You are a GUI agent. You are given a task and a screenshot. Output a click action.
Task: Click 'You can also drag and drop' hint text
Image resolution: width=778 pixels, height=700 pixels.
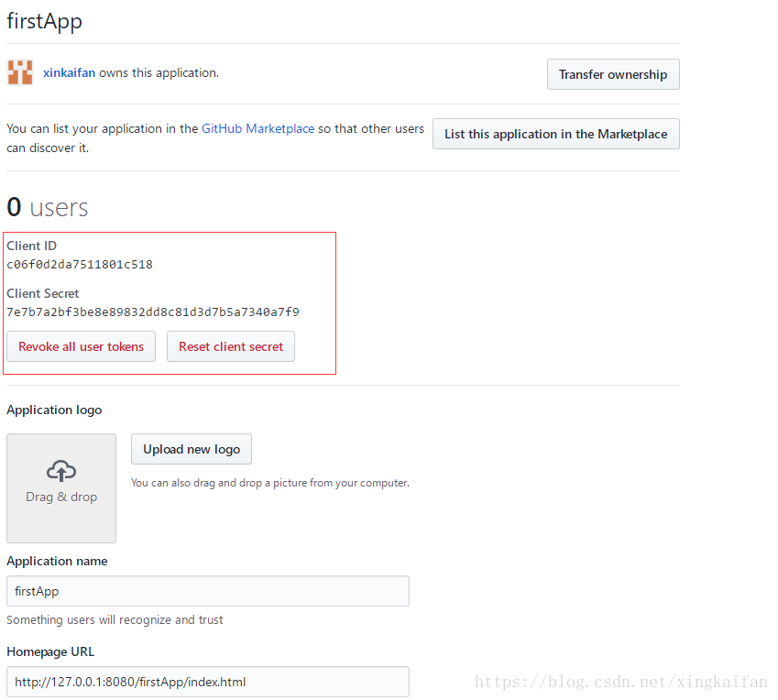point(270,483)
